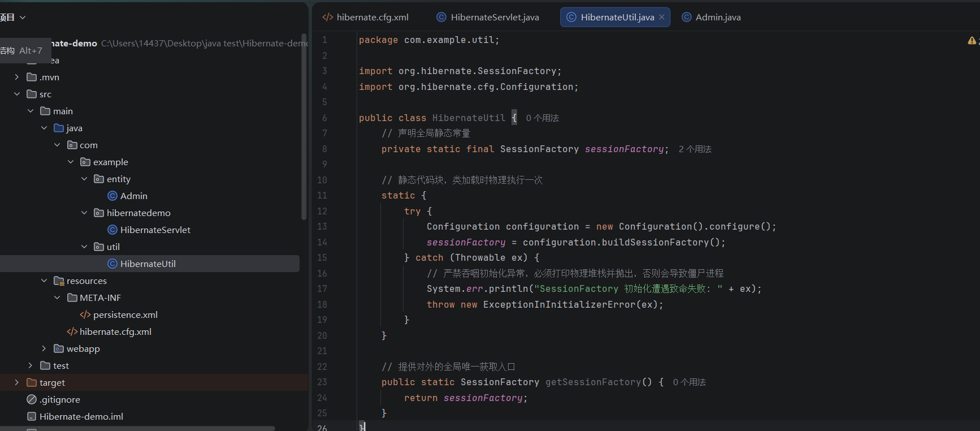Click line number 13 in the gutter
The image size is (980, 431).
(x=322, y=226)
